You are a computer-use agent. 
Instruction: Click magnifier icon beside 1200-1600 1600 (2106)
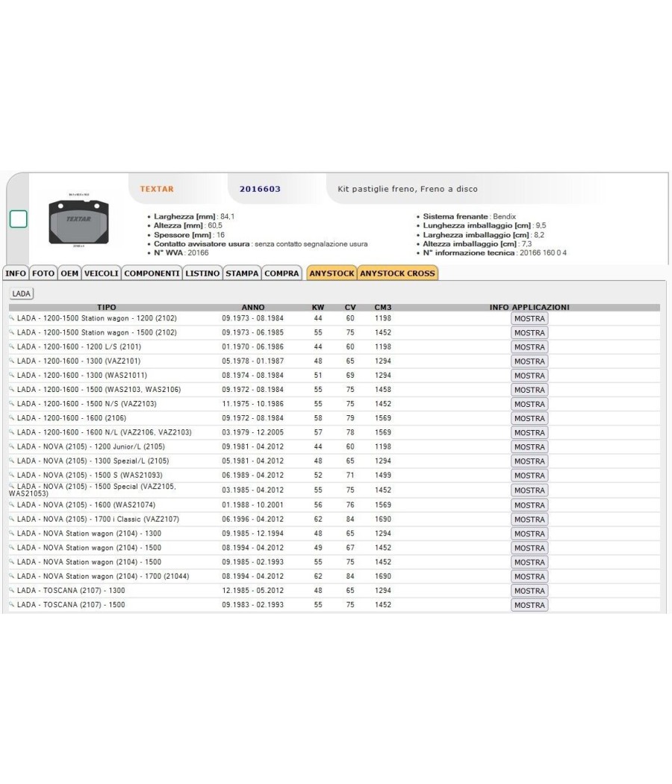coord(12,417)
